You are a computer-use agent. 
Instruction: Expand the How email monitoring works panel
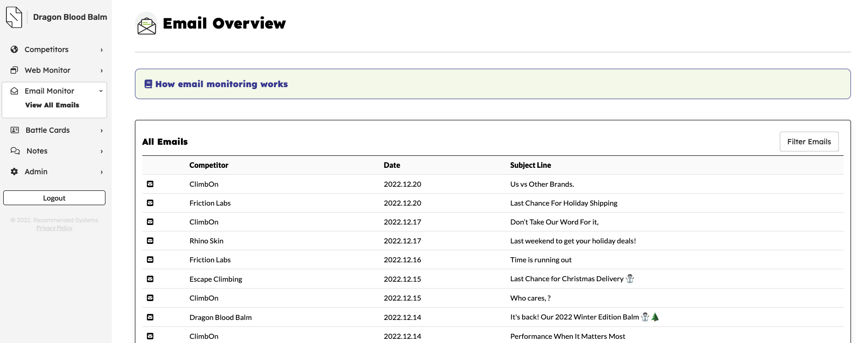click(x=493, y=84)
